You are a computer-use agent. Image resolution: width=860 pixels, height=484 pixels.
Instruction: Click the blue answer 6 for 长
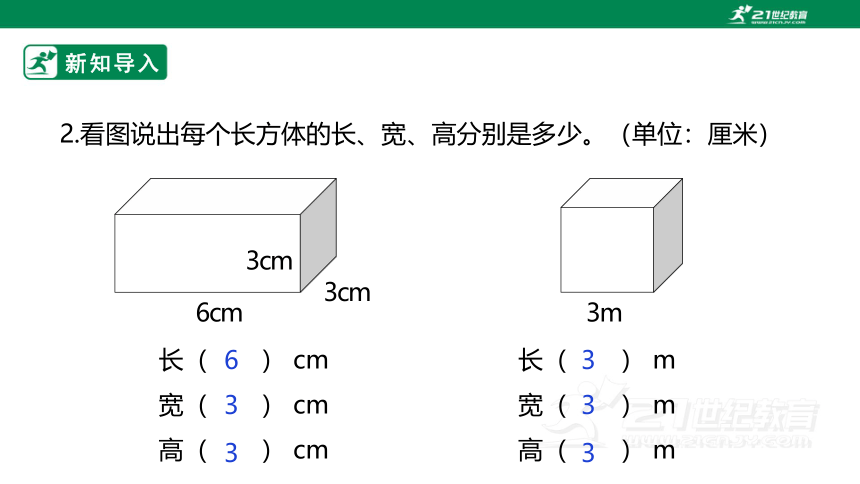(231, 361)
